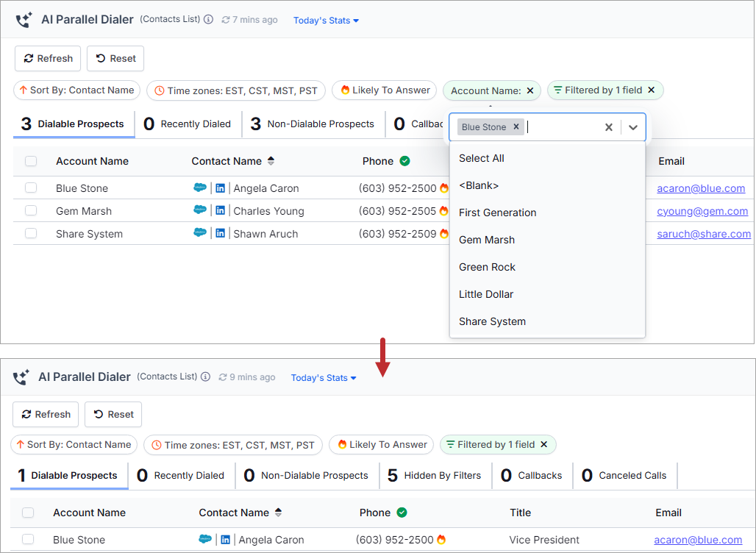Click the AI Parallel Dialer phone logo in lower view

point(21,377)
